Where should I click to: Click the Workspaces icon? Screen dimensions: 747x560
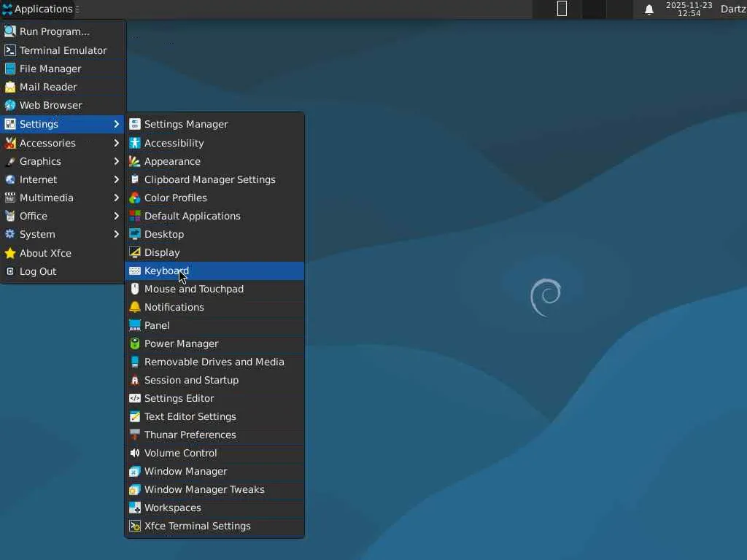coord(135,507)
